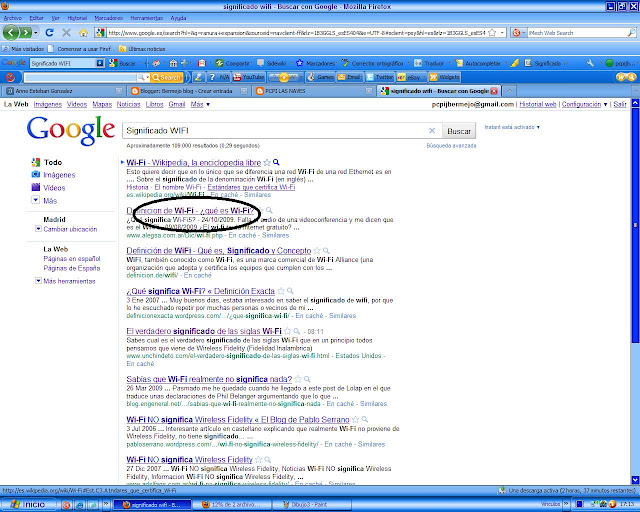Open Games from the iMesh toolbar
The width and height of the screenshot is (640, 512).
click(321, 77)
